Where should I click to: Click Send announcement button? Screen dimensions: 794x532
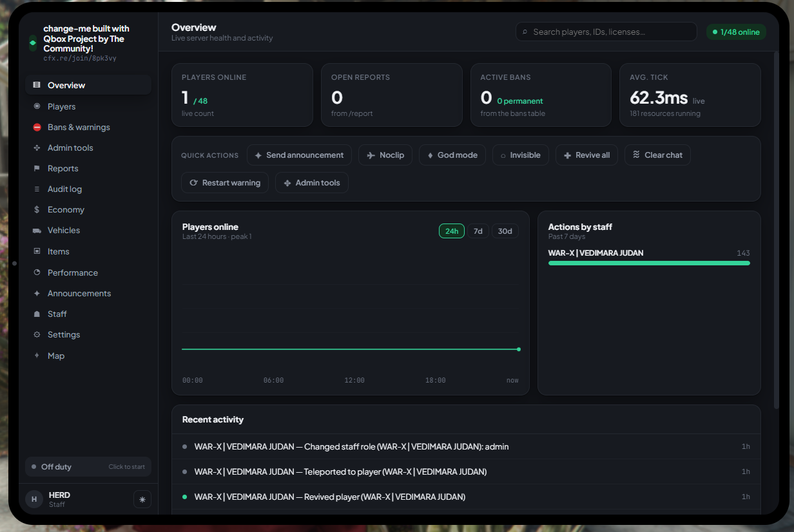tap(299, 155)
